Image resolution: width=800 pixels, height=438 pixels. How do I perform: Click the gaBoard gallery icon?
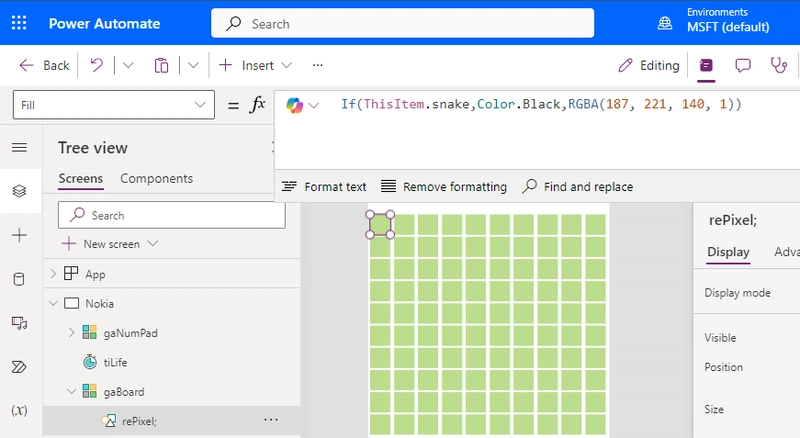(89, 392)
